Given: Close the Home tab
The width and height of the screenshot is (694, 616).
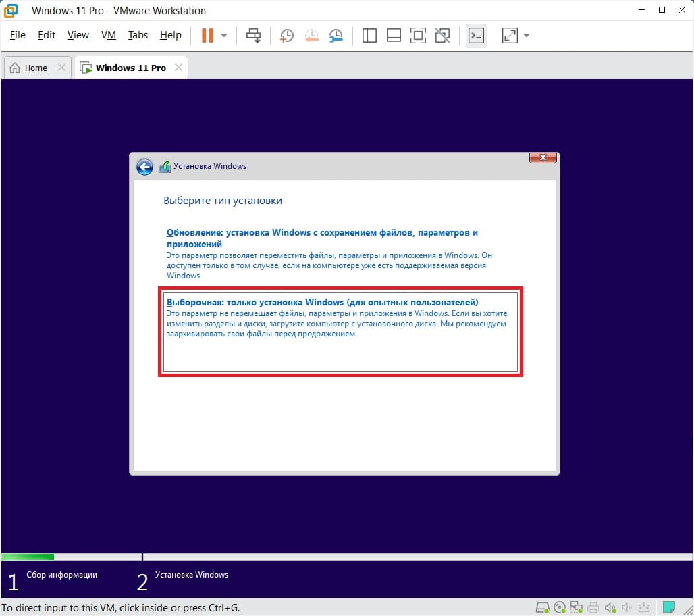Looking at the screenshot, I should pyautogui.click(x=62, y=68).
